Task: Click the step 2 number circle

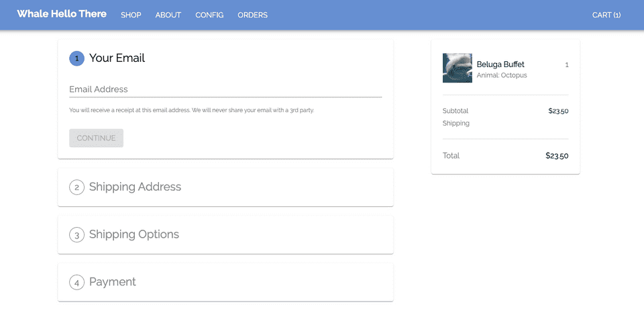Action: pyautogui.click(x=76, y=187)
